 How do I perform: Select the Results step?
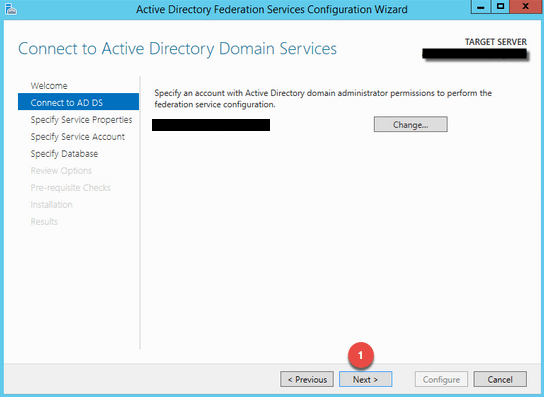44,222
